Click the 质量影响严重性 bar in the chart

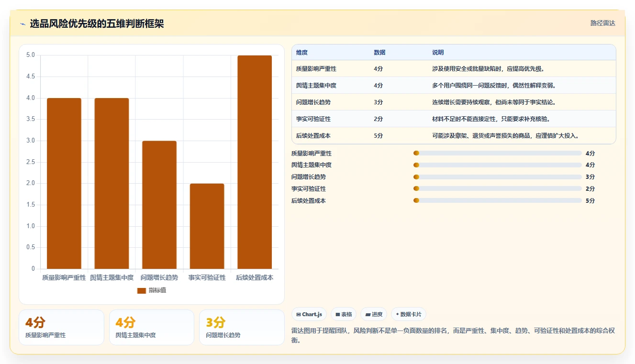coord(64,183)
